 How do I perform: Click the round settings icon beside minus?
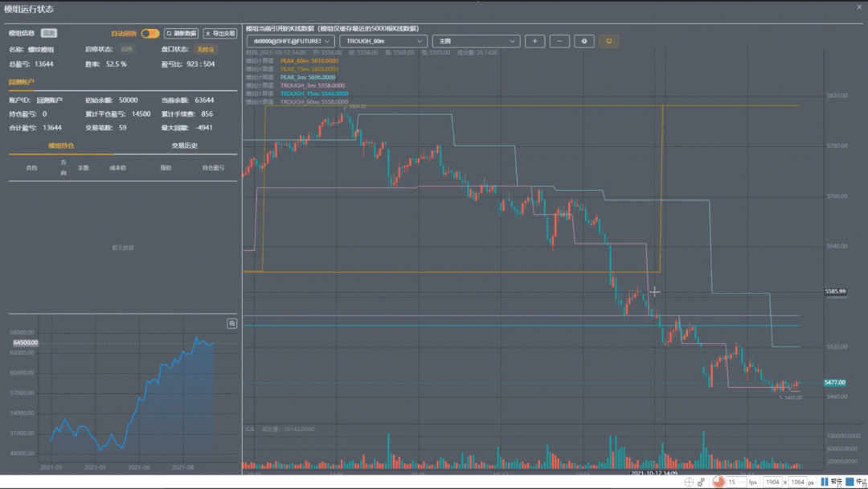point(584,41)
